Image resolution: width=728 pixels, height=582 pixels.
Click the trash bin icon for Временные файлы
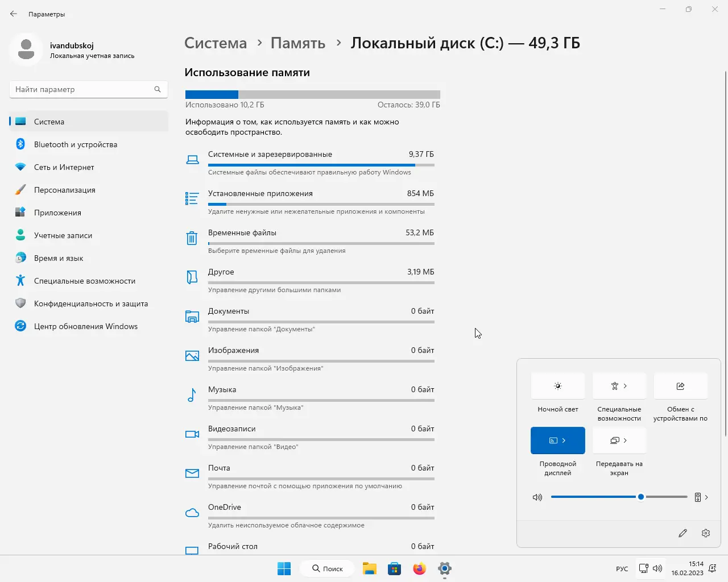[192, 238]
